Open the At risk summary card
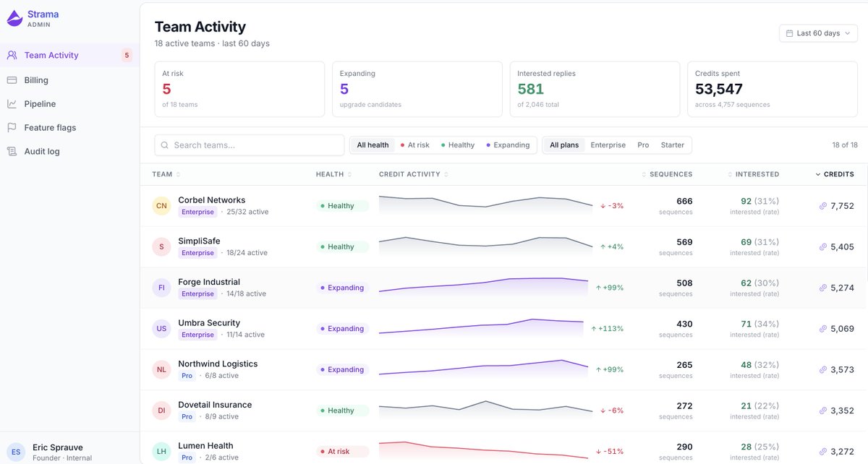The image size is (868, 464). [239, 89]
